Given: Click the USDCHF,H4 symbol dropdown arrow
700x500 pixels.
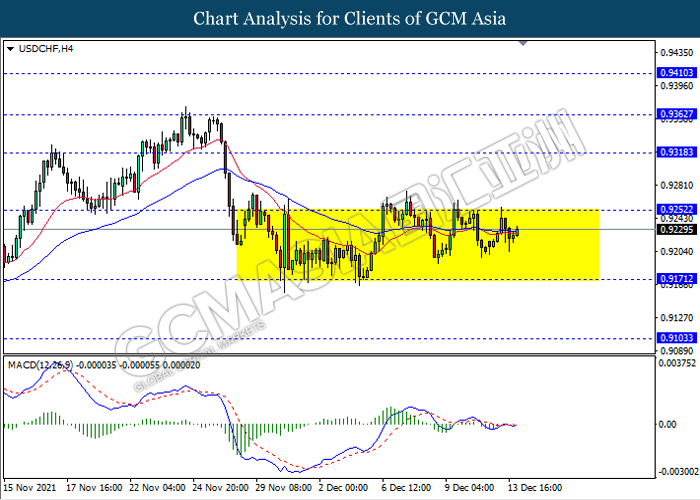Looking at the screenshot, I should click(x=11, y=49).
